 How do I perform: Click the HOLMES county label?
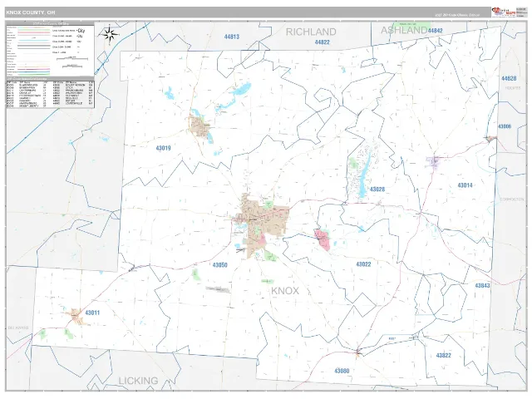pos(513,88)
